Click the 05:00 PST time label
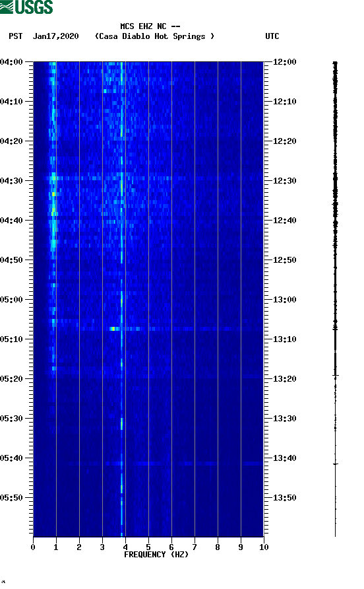 [x=12, y=299]
